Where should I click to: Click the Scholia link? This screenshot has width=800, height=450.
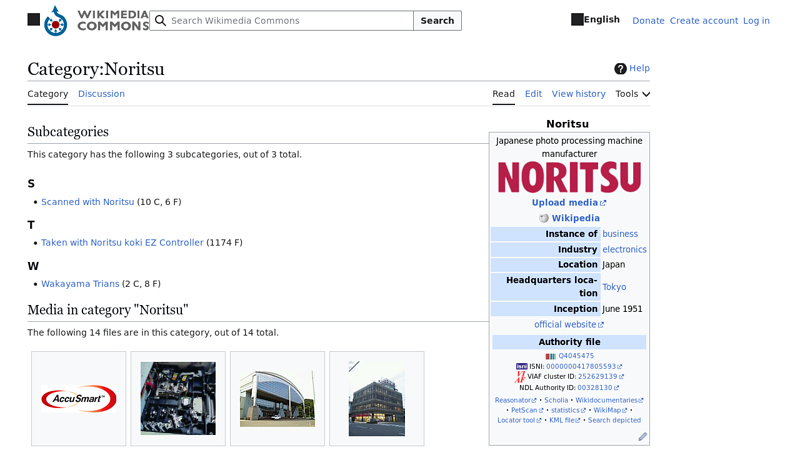556,401
